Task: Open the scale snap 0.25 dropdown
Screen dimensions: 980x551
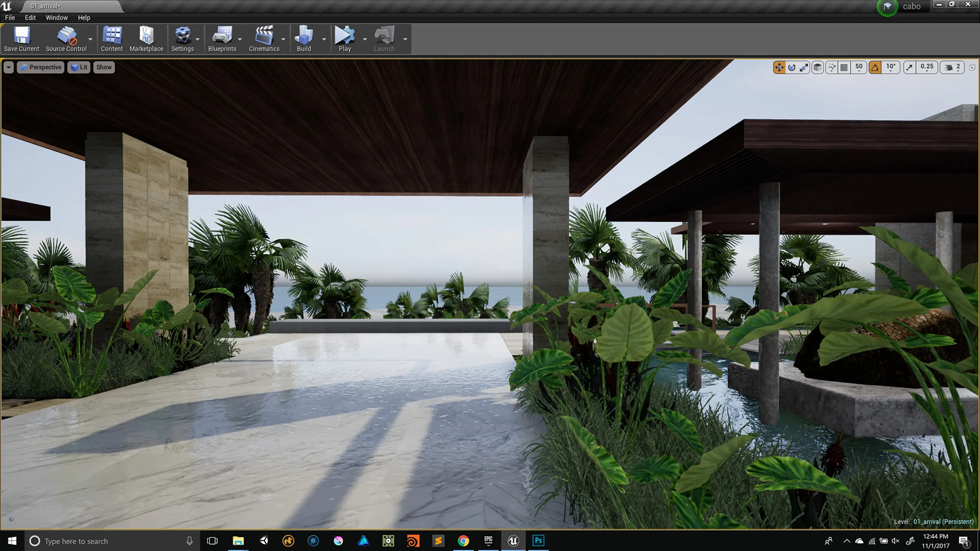Action: (927, 67)
